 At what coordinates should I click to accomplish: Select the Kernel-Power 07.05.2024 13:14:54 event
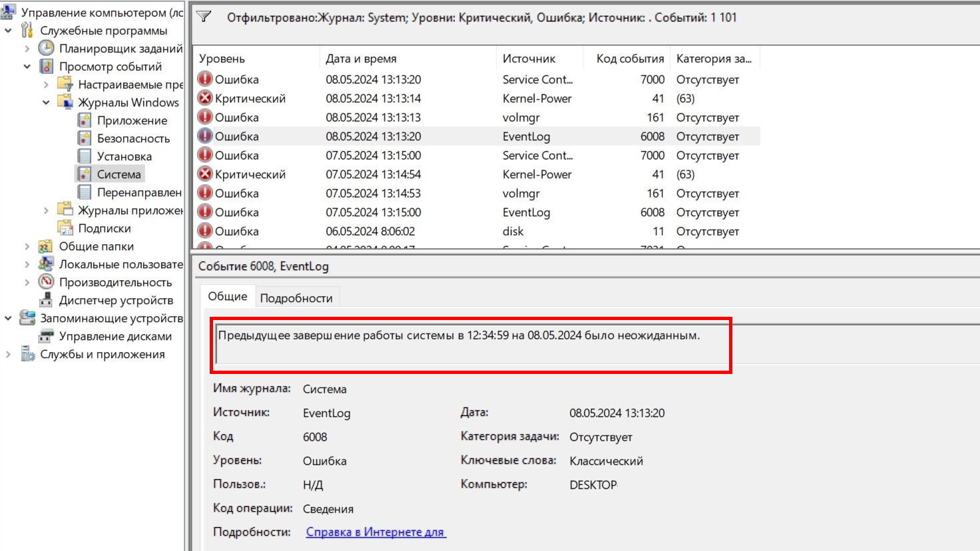(x=477, y=174)
